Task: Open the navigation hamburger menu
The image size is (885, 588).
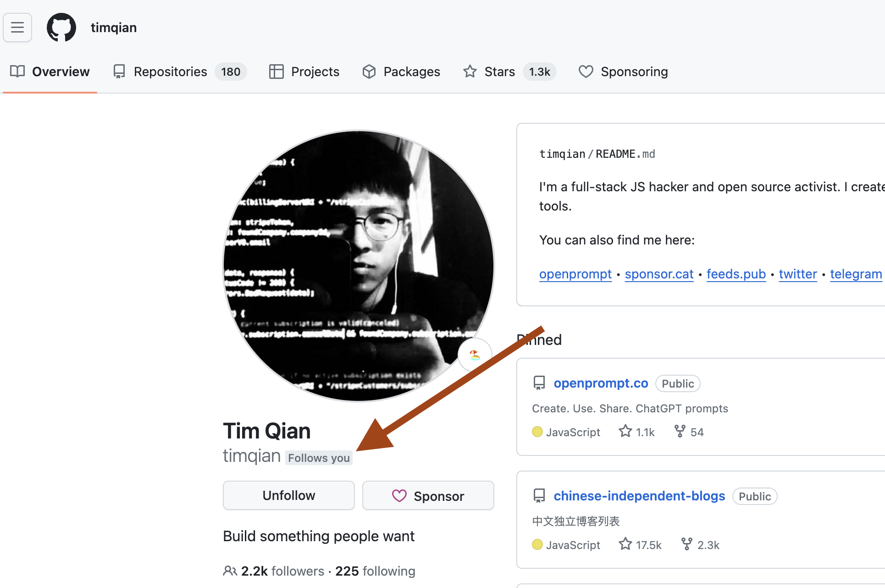Action: [17, 28]
